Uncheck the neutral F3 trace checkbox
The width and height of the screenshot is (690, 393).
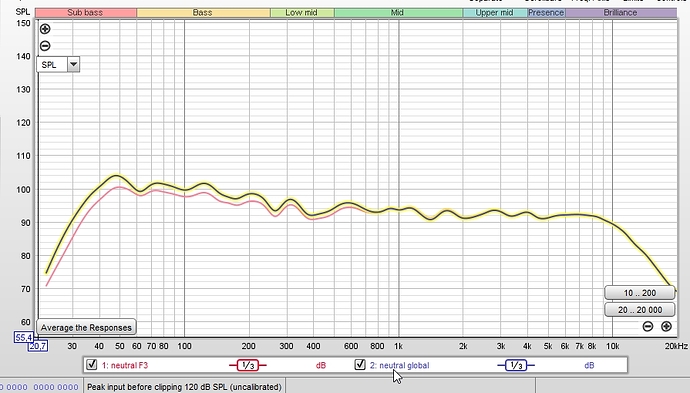tap(92, 364)
